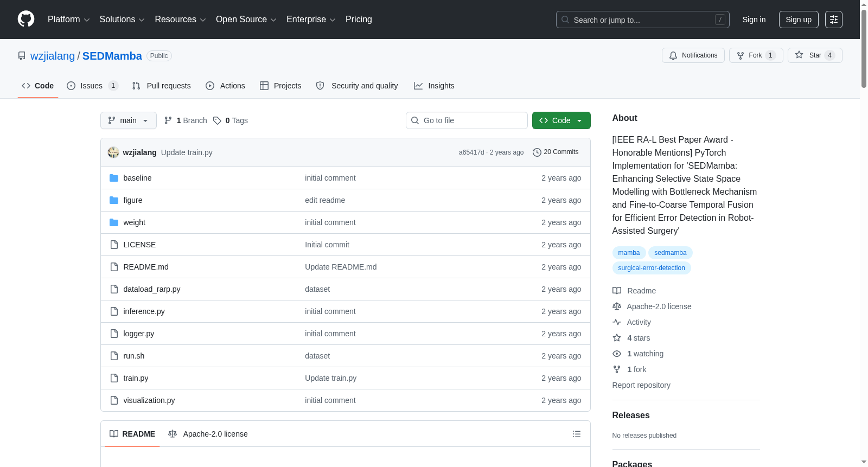Expand the Enterprise menu
The image size is (868, 467).
[311, 20]
